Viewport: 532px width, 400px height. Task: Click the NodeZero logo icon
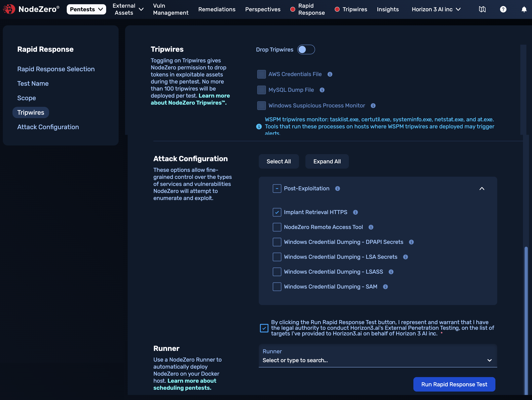tap(9, 9)
